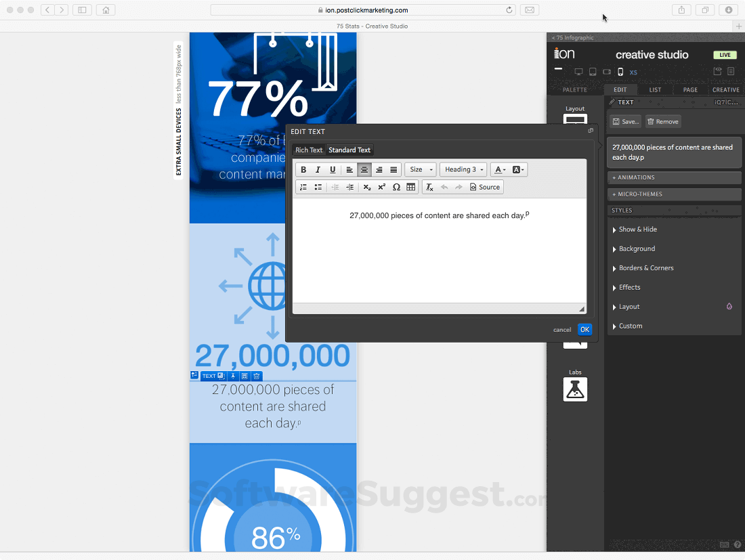Expand the Borders & Corners style section
This screenshot has height=560, width=745.
(x=645, y=268)
